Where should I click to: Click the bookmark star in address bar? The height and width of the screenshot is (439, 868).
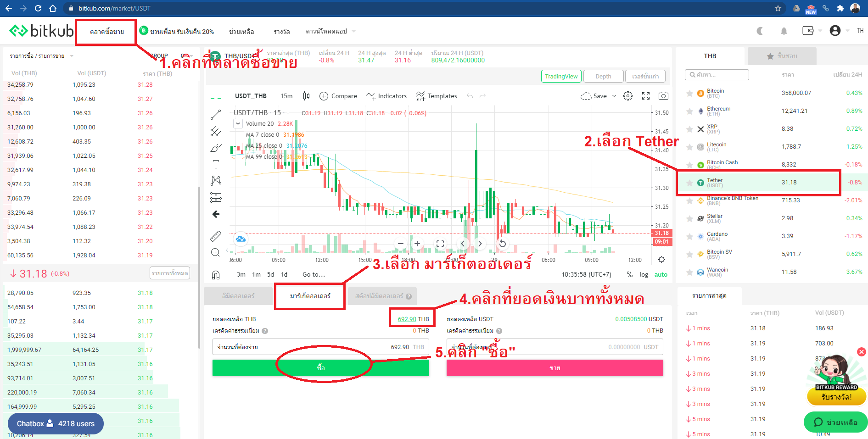[x=778, y=8]
